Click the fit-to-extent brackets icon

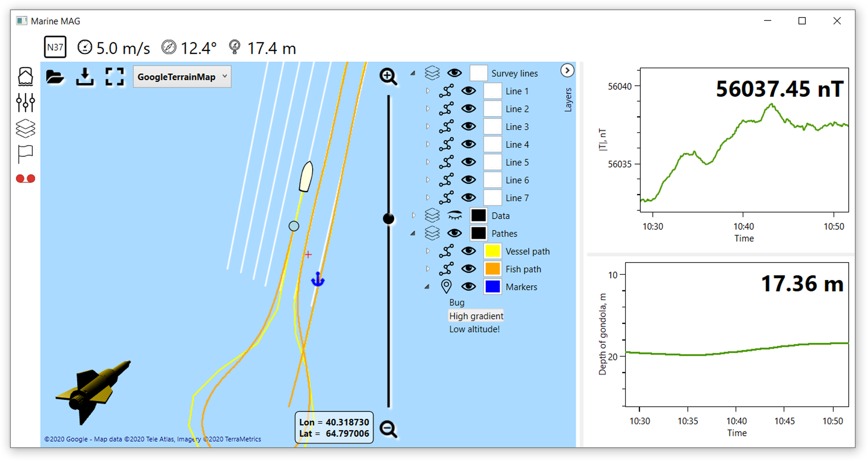(x=115, y=77)
